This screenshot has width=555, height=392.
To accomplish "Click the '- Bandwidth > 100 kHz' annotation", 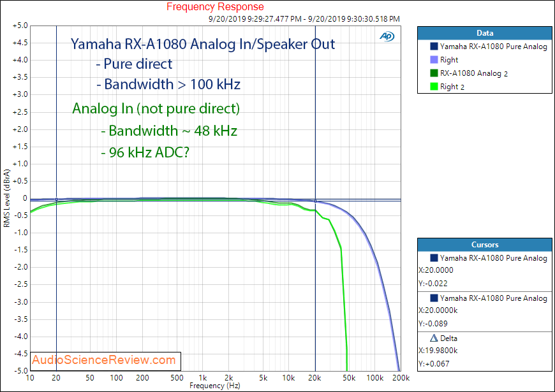I will [x=168, y=84].
